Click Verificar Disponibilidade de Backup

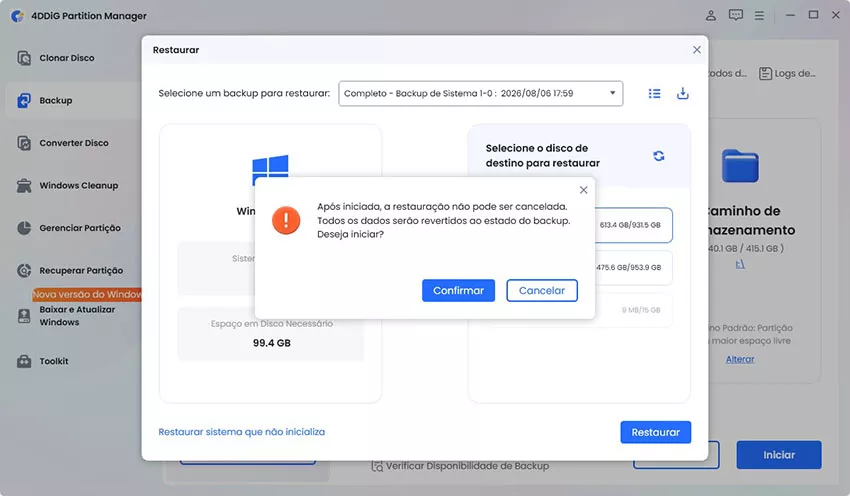460,466
